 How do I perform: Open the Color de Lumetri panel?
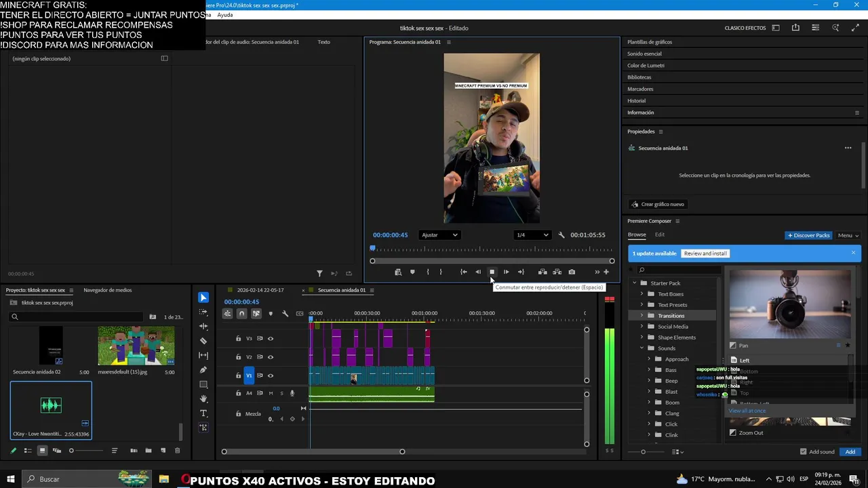[x=646, y=65]
